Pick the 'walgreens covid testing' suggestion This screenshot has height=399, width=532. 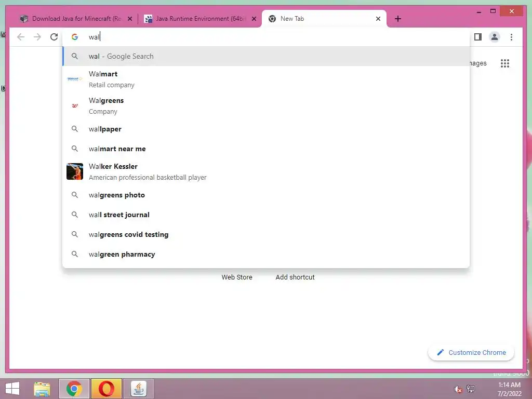coord(267,234)
